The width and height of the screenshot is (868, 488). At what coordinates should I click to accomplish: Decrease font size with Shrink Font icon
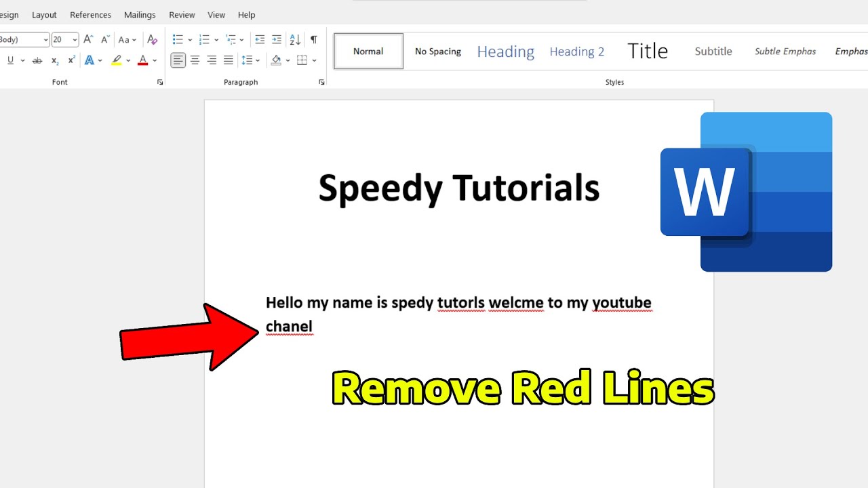105,39
